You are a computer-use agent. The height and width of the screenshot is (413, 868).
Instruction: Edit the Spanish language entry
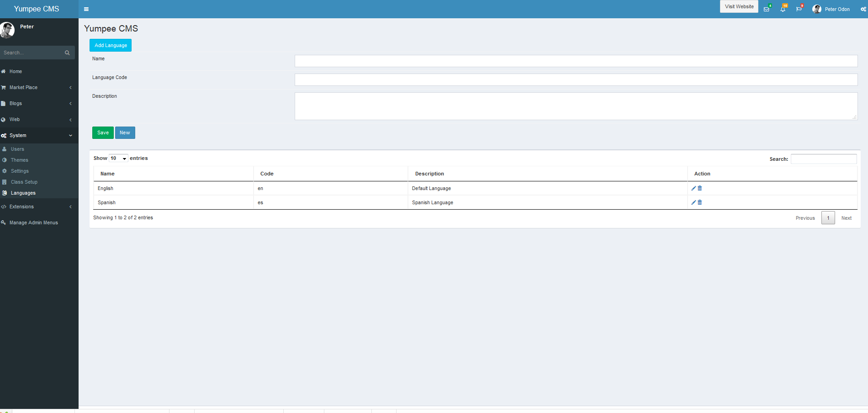(693, 202)
